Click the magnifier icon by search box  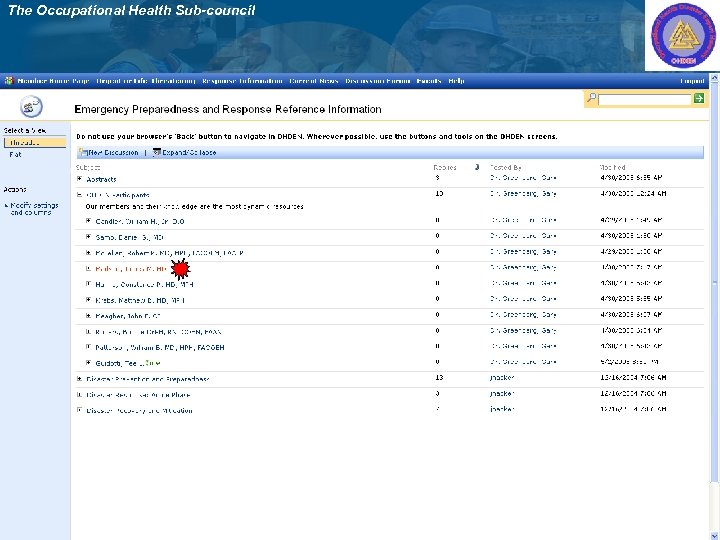point(591,97)
